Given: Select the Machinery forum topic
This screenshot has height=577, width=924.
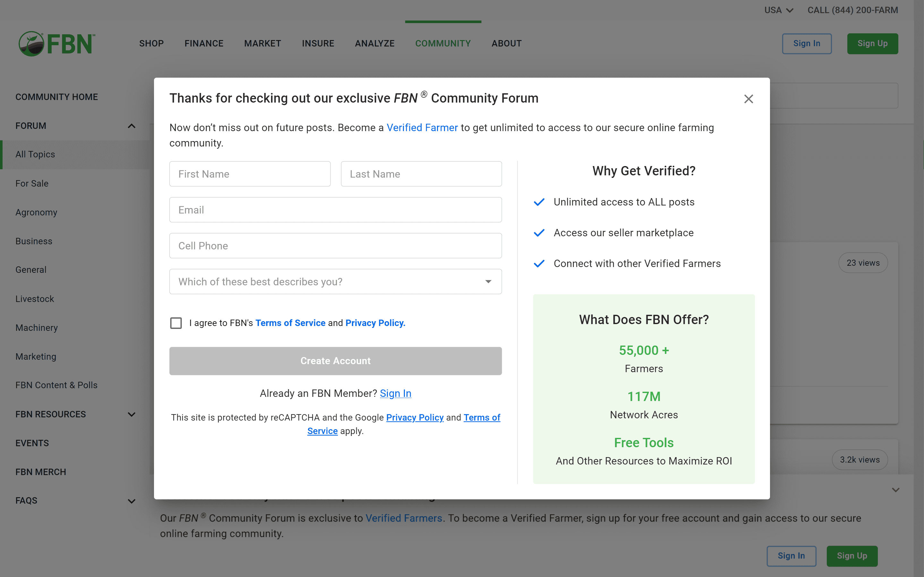Looking at the screenshot, I should pyautogui.click(x=37, y=328).
